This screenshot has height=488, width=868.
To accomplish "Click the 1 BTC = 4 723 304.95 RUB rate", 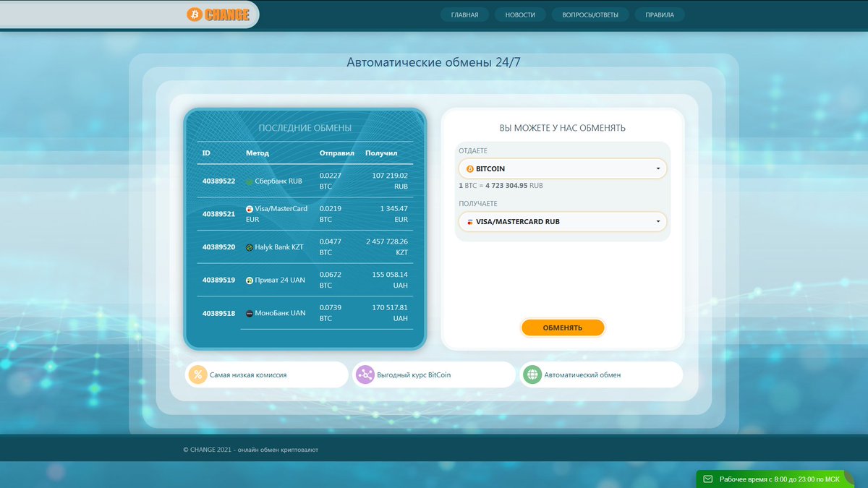I will coord(501,186).
